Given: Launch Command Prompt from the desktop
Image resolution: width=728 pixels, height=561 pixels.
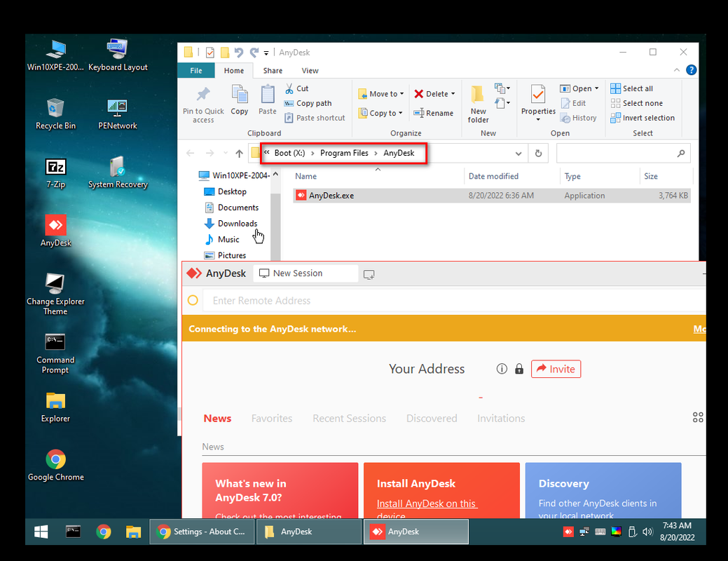Looking at the screenshot, I should point(55,353).
